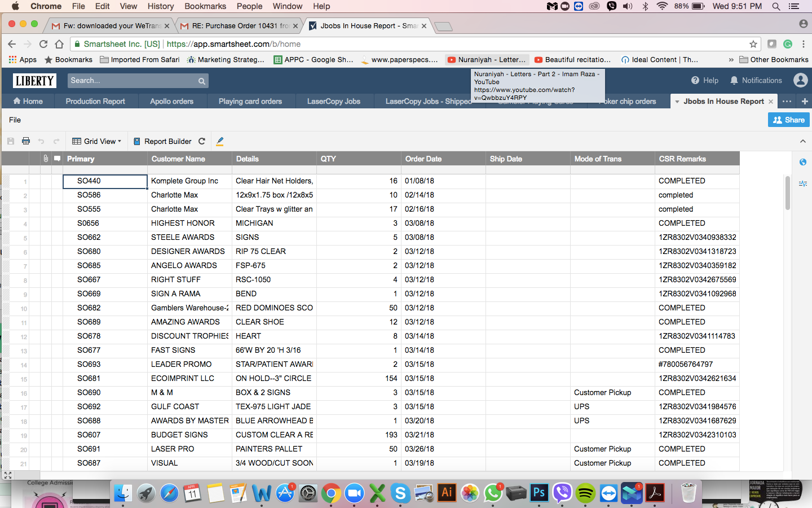812x508 pixels.
Task: Open the activity log icon on the right rail
Action: (x=803, y=183)
